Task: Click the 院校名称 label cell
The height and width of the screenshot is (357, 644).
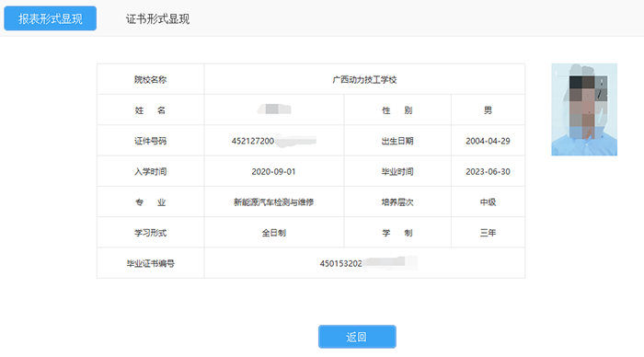Action: click(150, 79)
